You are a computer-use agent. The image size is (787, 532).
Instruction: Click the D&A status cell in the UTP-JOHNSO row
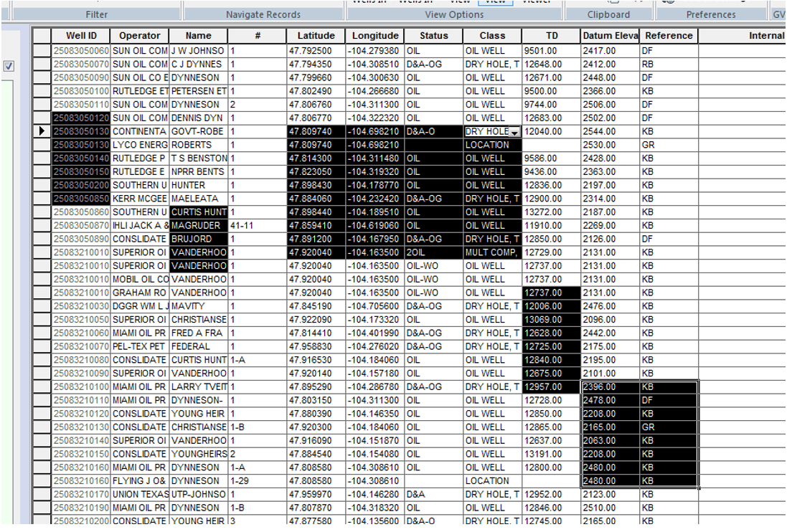coord(433,495)
